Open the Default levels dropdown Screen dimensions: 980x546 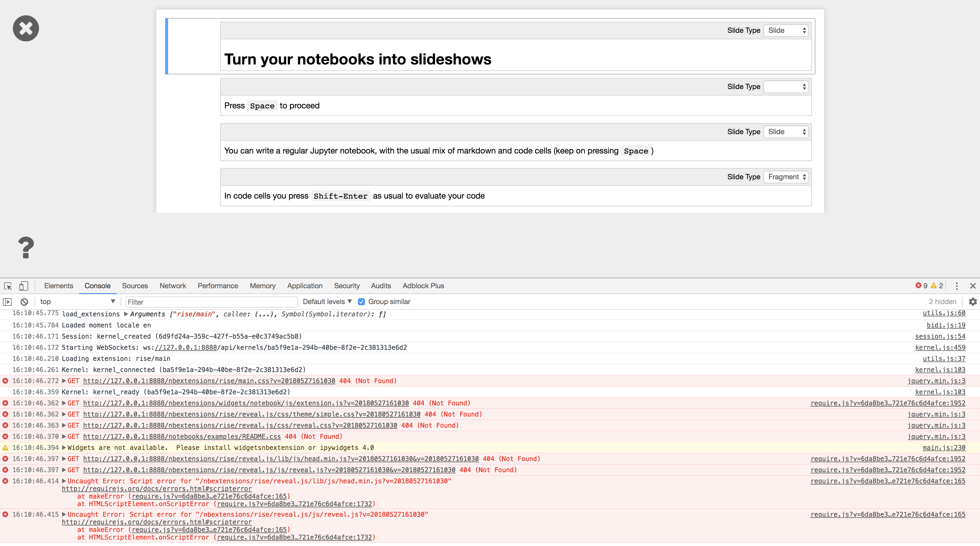(327, 302)
